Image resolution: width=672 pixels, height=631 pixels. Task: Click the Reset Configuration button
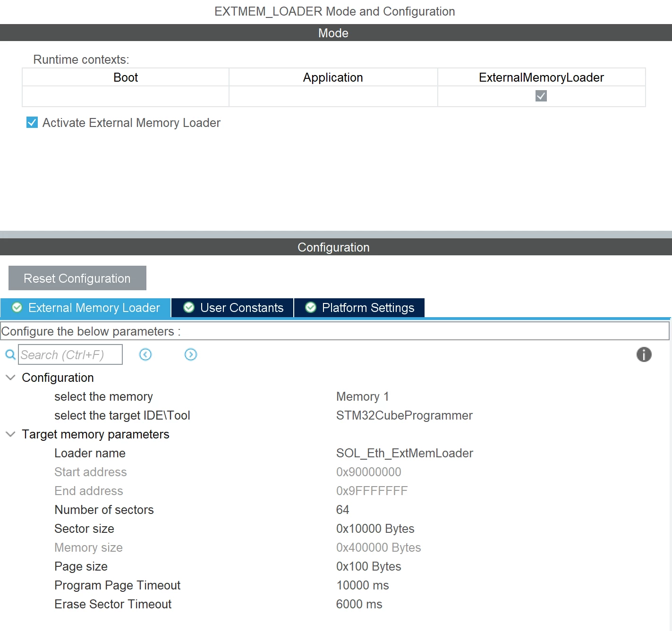(77, 278)
